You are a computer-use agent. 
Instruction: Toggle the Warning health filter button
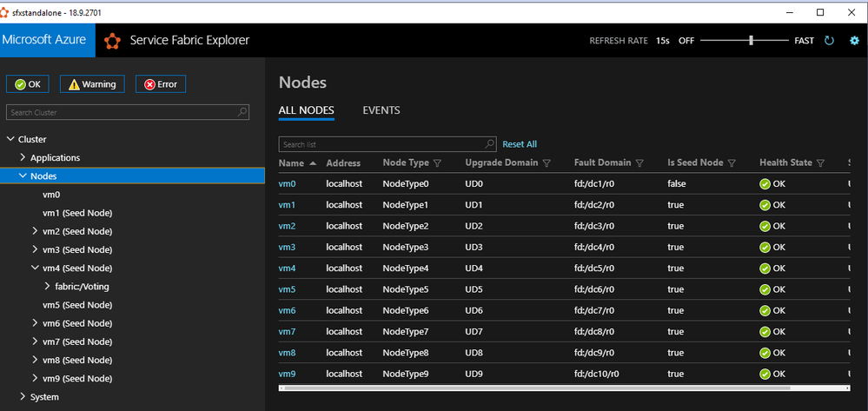tap(92, 84)
